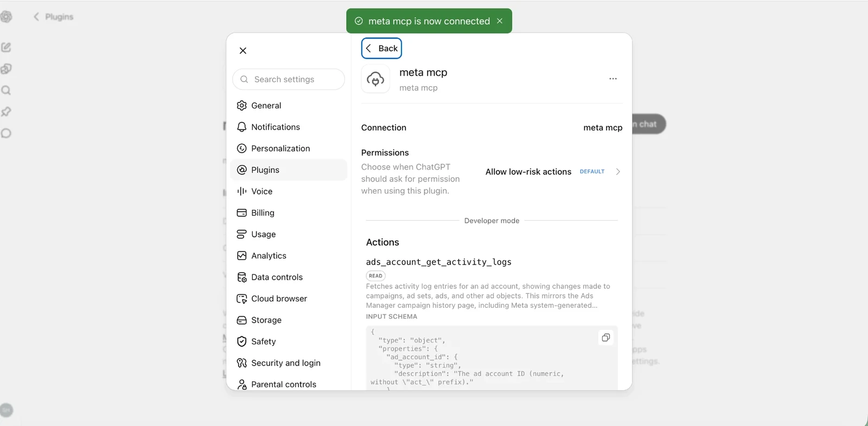Screen dimensions: 868x426
Task: Click the READ badge under the action
Action: point(375,276)
